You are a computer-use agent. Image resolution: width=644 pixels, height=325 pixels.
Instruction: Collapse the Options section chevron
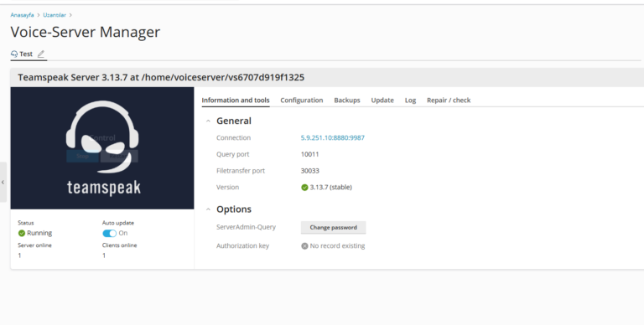pyautogui.click(x=208, y=209)
